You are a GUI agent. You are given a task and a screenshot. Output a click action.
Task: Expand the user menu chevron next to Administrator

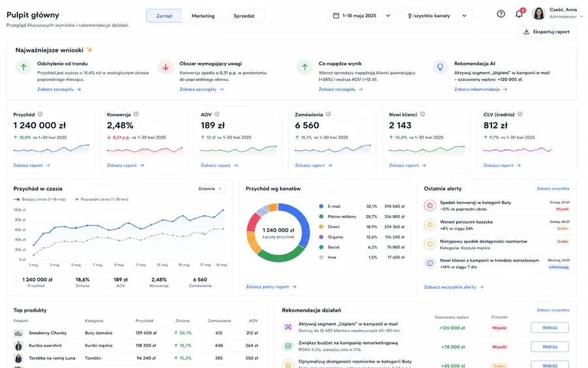click(581, 17)
